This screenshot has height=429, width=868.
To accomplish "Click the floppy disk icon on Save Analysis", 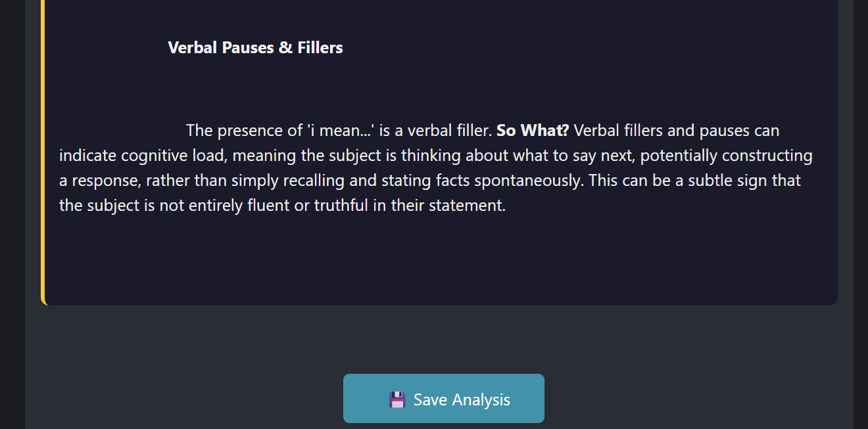I will coord(397,399).
